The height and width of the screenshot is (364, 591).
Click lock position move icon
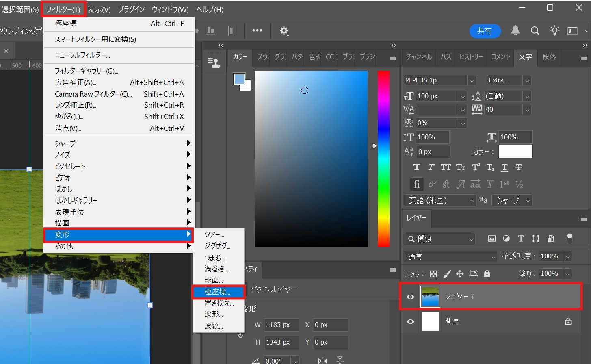point(460,274)
